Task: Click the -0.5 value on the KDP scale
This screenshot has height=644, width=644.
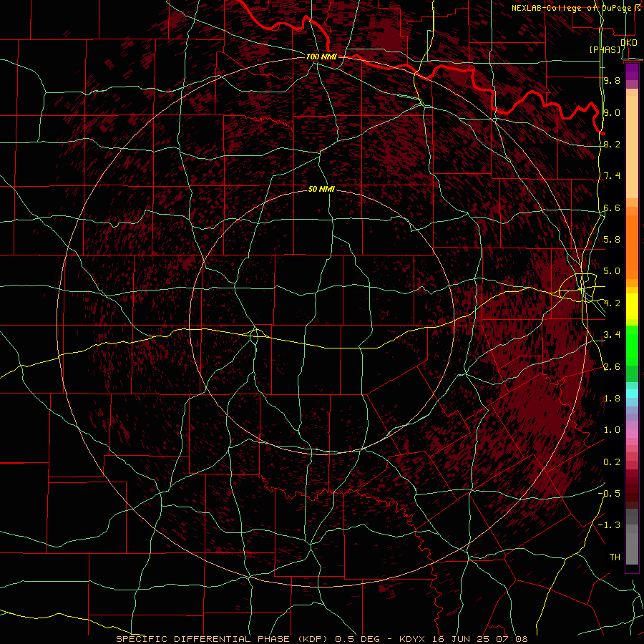Action: [x=610, y=493]
